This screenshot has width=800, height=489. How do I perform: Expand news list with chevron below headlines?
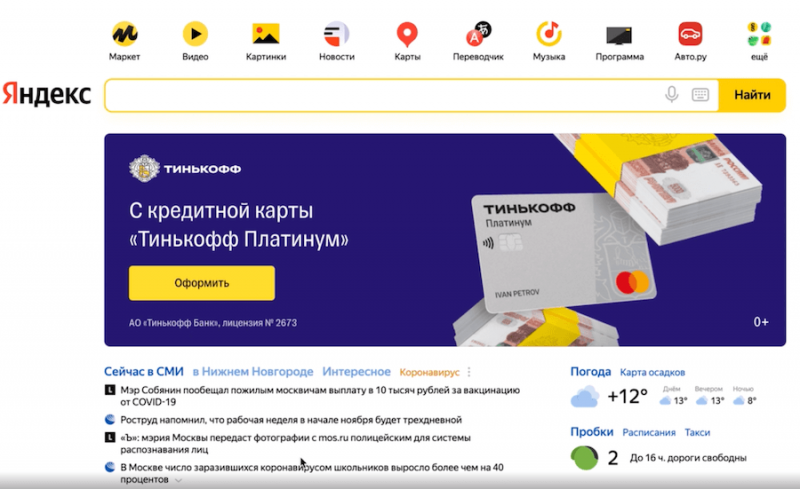[178, 480]
